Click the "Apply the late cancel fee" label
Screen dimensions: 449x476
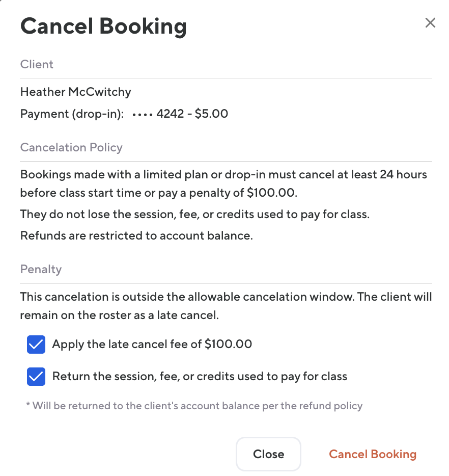tap(152, 345)
